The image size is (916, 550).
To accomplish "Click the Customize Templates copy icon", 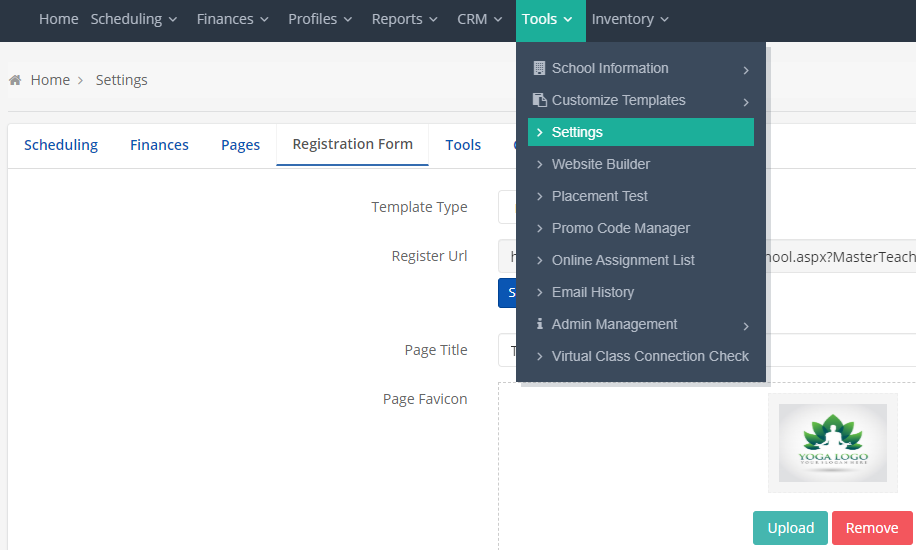I will click(x=540, y=100).
